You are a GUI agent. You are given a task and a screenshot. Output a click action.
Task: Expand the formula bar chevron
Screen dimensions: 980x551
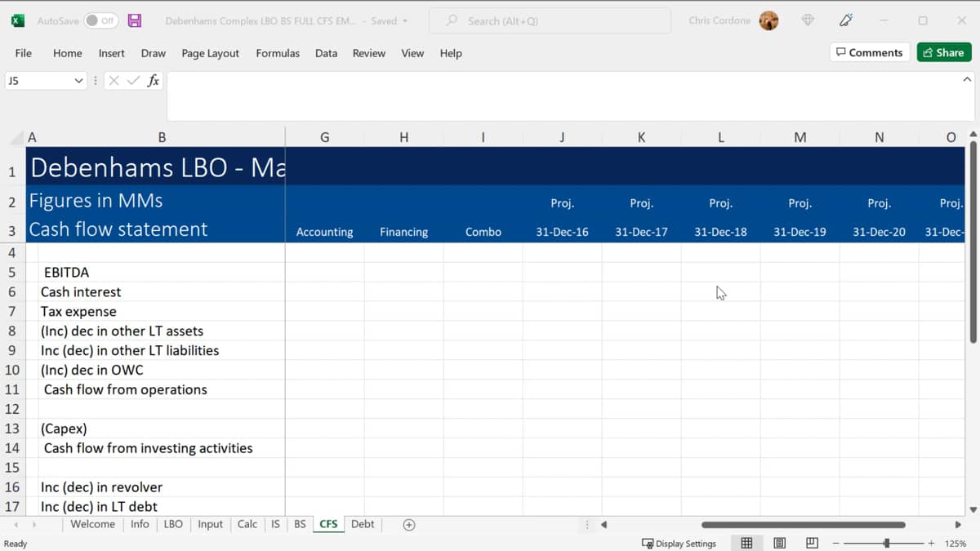click(967, 80)
